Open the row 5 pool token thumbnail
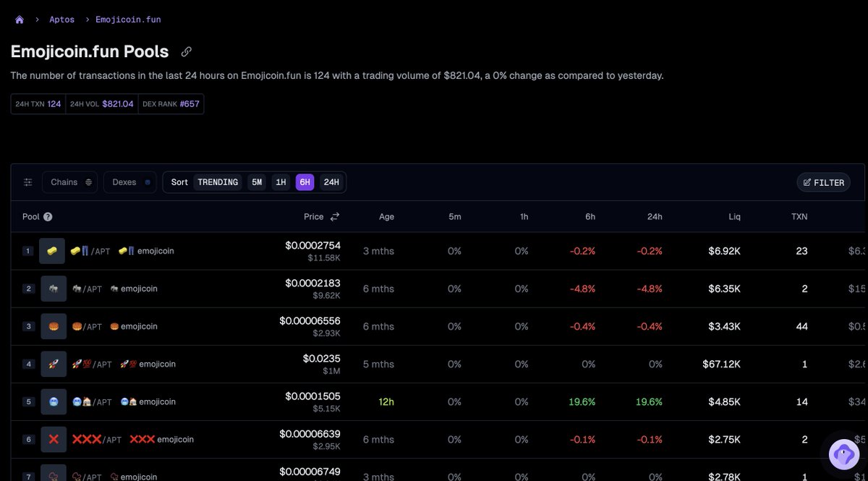The height and width of the screenshot is (481, 868). [52, 401]
